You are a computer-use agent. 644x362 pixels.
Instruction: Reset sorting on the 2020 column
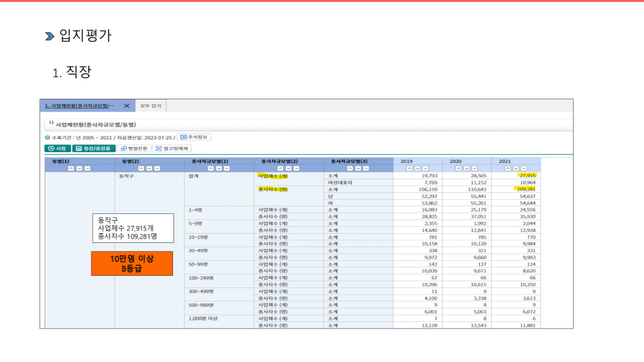click(x=474, y=168)
